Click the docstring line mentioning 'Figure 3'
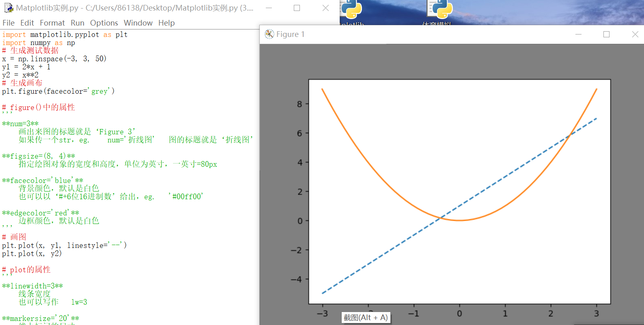The height and width of the screenshot is (325, 644). click(x=77, y=132)
